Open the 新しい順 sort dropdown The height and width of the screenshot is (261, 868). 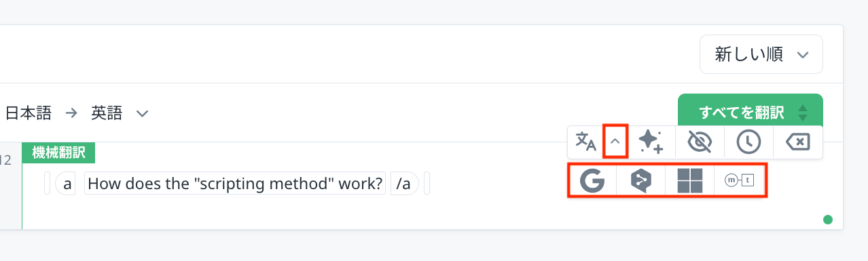[x=761, y=54]
